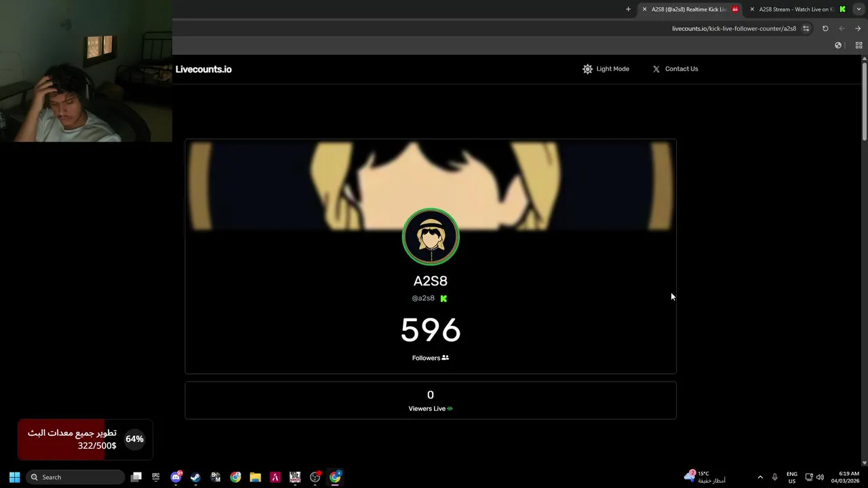Click the globe icon in bookmarks bar
The width and height of the screenshot is (868, 488).
838,45
